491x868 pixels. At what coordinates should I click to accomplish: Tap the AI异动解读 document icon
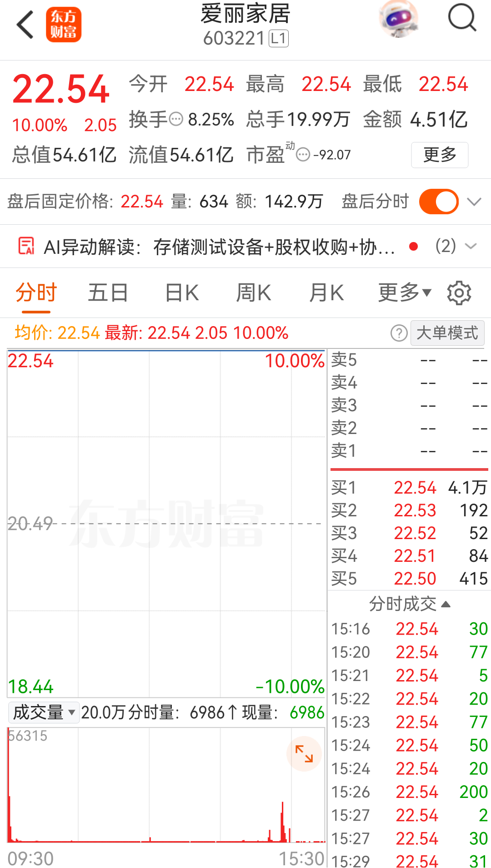pos(26,246)
